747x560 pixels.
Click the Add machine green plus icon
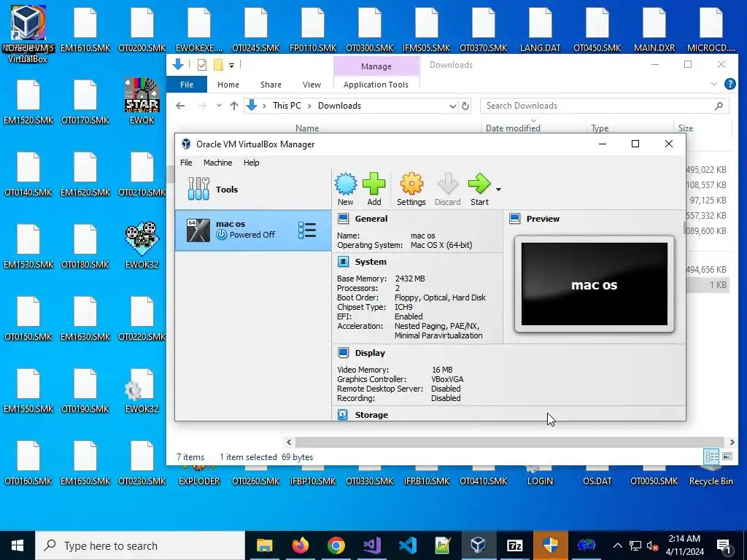[374, 189]
